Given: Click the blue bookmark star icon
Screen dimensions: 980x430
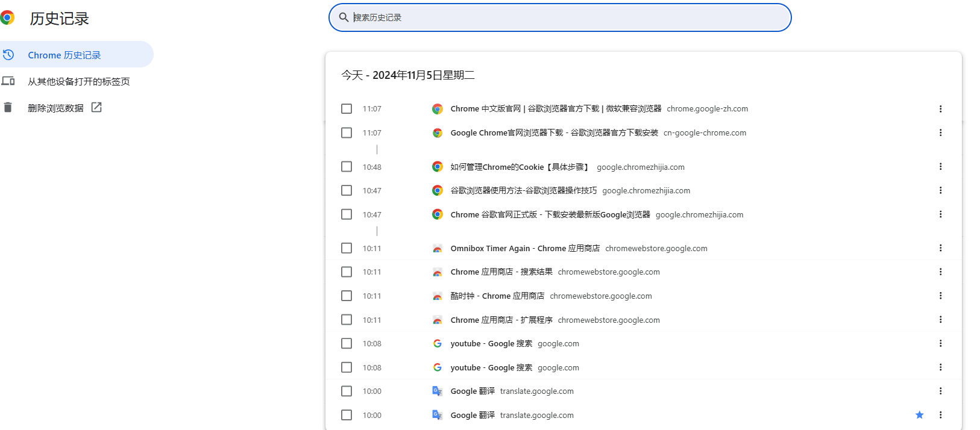Looking at the screenshot, I should pyautogui.click(x=919, y=415).
